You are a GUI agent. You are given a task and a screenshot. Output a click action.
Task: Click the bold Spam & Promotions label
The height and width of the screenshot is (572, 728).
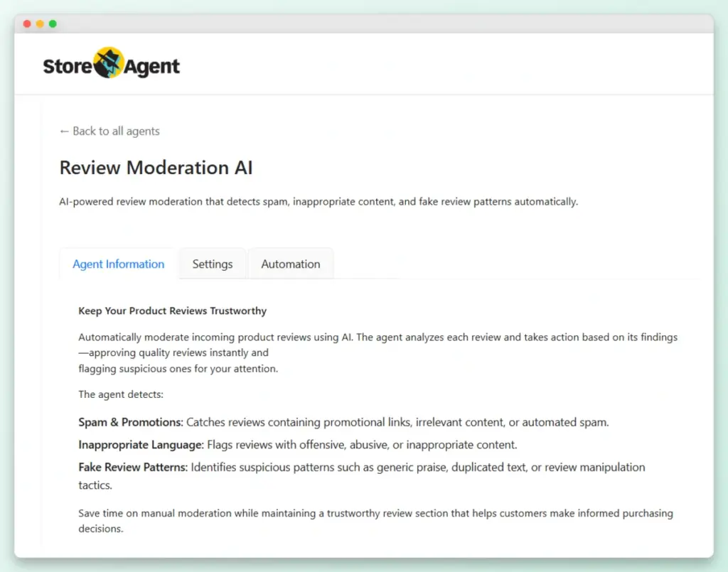coord(128,422)
